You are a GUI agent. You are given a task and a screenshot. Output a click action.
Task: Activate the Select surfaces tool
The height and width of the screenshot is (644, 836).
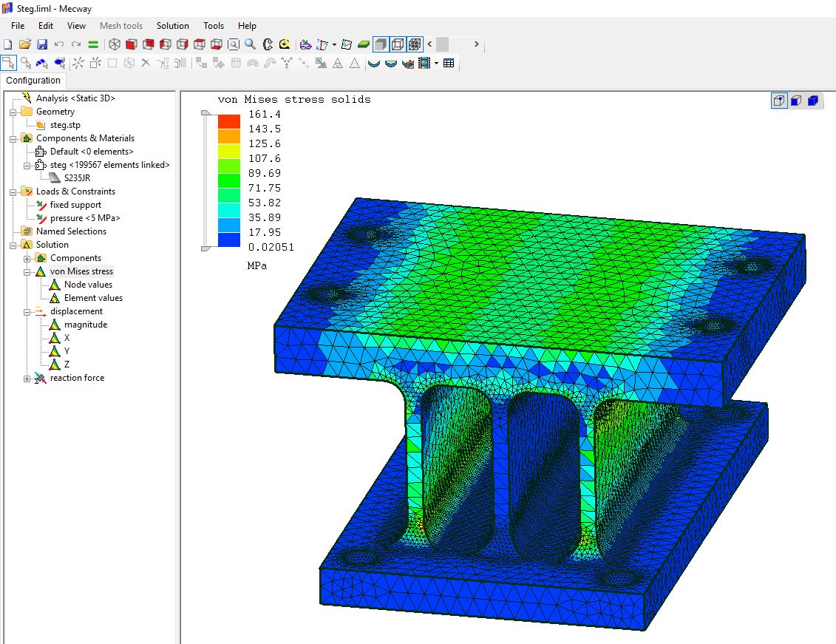(x=60, y=64)
